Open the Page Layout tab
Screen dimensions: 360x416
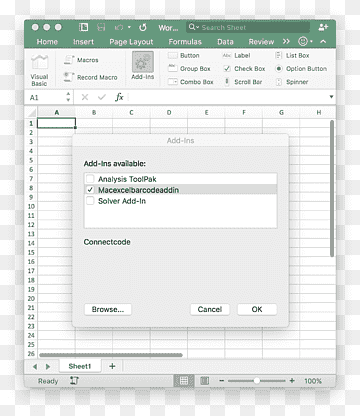[131, 42]
